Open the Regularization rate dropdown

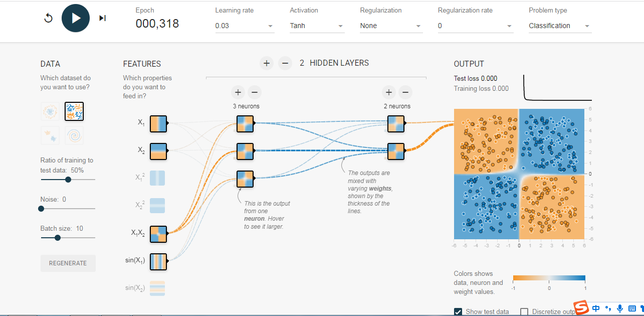[x=476, y=26]
